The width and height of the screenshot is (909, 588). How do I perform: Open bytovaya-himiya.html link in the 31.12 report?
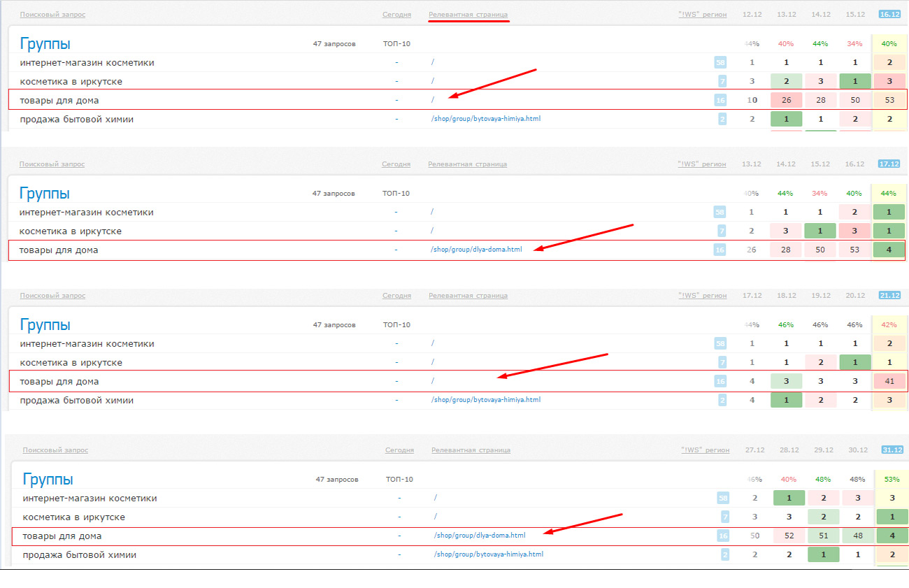(488, 554)
